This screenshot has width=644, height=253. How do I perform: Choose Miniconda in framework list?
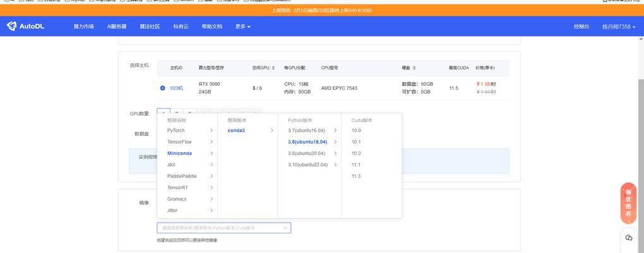tap(179, 154)
